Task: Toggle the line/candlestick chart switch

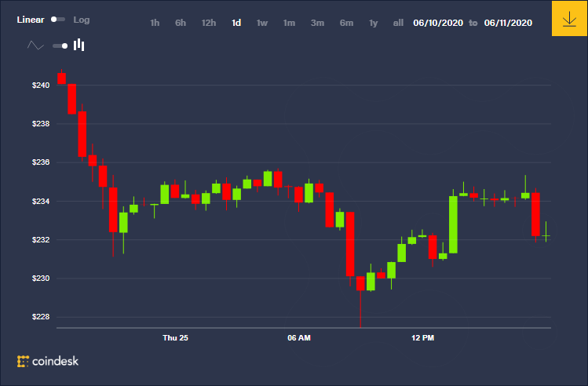Action: [60, 46]
